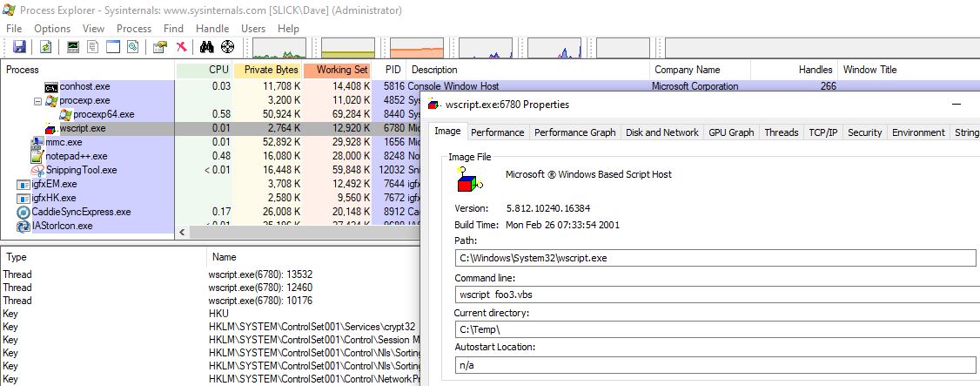This screenshot has height=386, width=980.
Task: Select the notepad++.exe process row
Action: coord(210,156)
